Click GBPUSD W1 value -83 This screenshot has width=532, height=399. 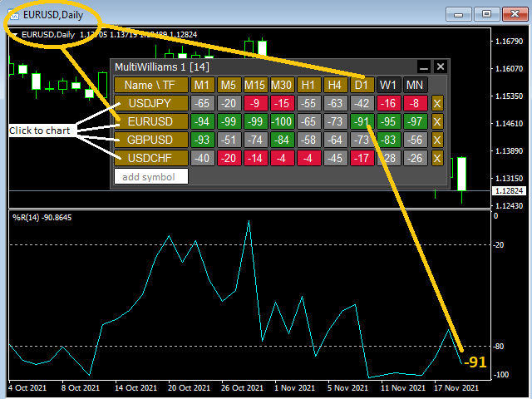pos(388,140)
